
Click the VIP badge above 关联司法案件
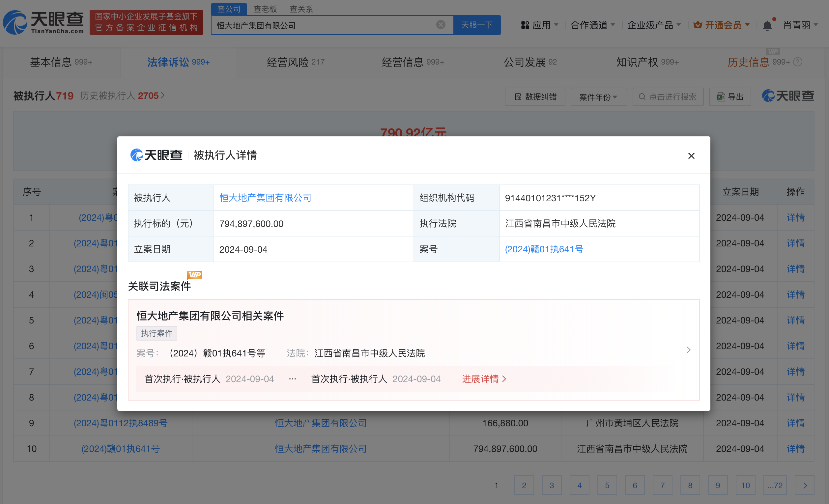point(195,274)
